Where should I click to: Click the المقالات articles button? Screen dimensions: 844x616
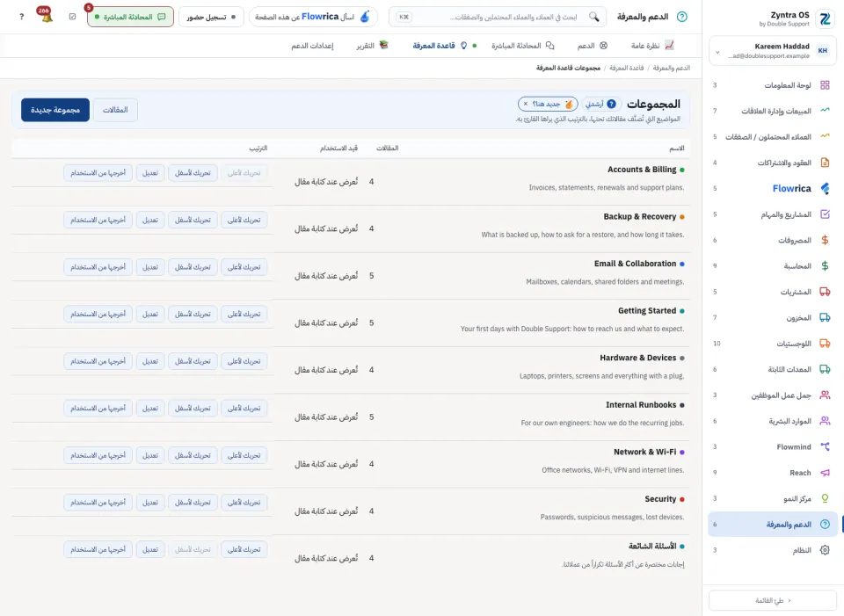click(115, 110)
